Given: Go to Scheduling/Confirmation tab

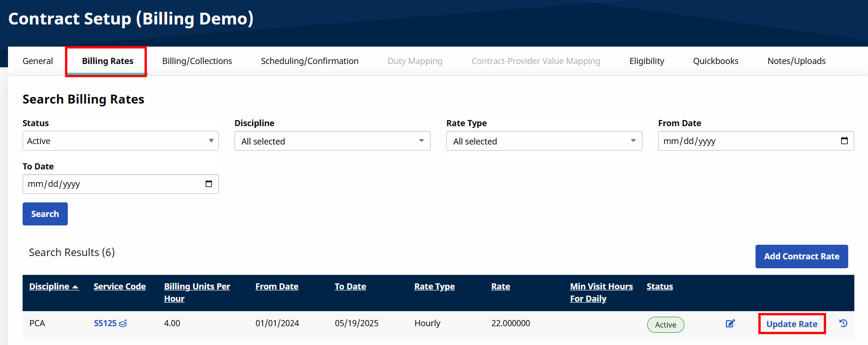Looking at the screenshot, I should pyautogui.click(x=310, y=61).
